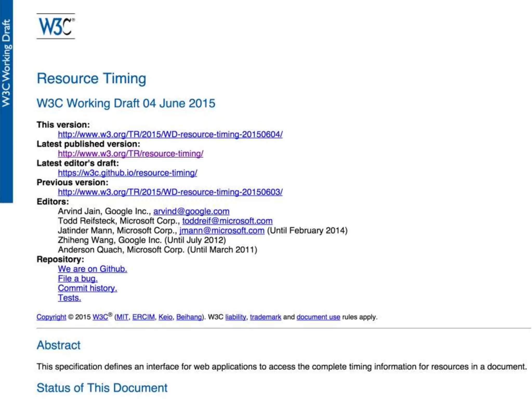532x399 pixels.
Task: Open the We are on Github link
Action: pyautogui.click(x=92, y=269)
